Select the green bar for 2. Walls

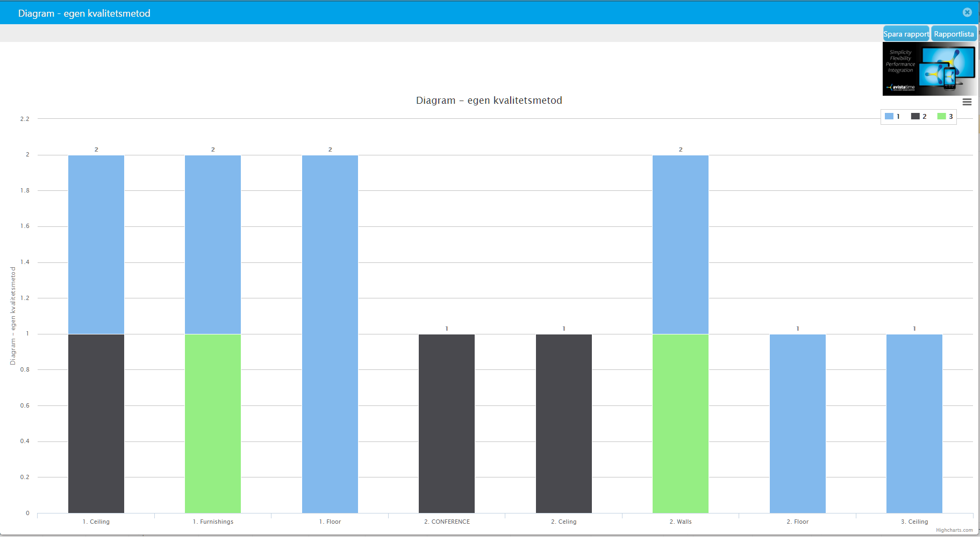[x=681, y=424]
